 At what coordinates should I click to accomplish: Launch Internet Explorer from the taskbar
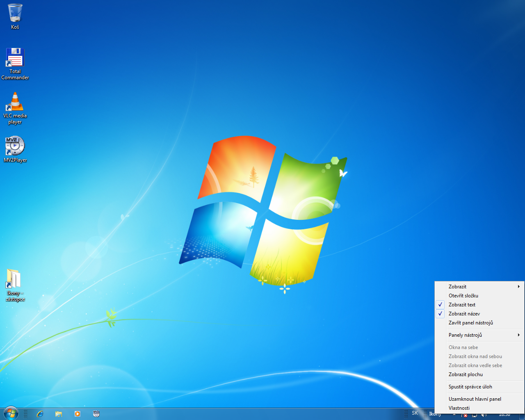point(40,414)
